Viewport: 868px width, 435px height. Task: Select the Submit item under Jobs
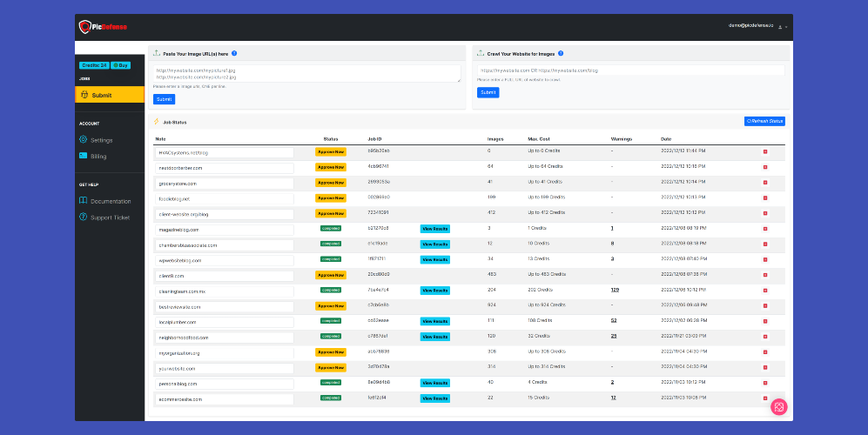(x=110, y=95)
